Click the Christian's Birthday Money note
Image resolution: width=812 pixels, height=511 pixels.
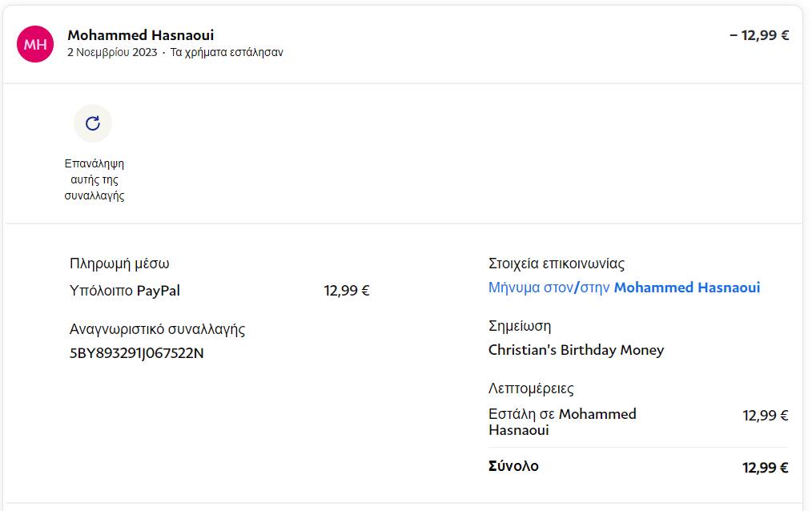click(x=576, y=350)
